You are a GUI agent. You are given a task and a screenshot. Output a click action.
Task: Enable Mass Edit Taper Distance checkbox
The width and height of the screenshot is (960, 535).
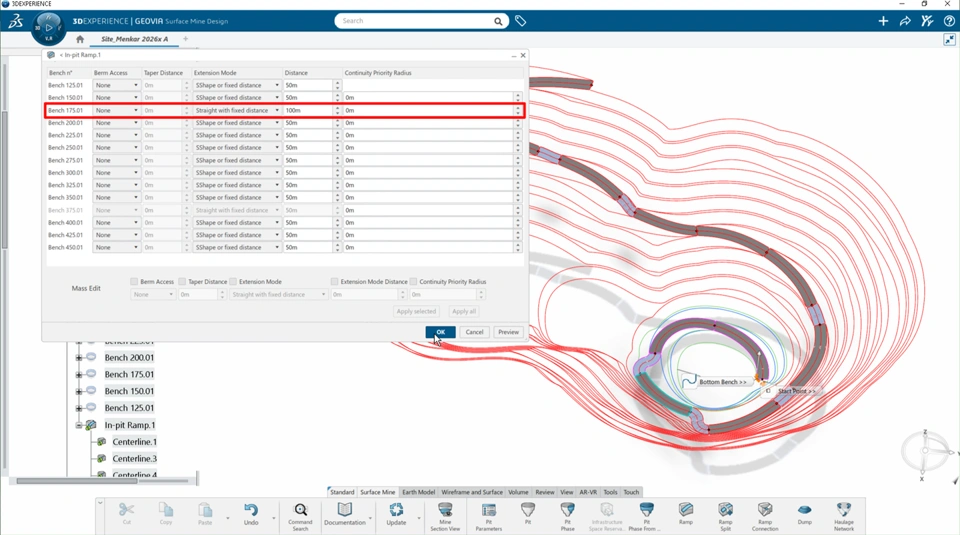[182, 282]
